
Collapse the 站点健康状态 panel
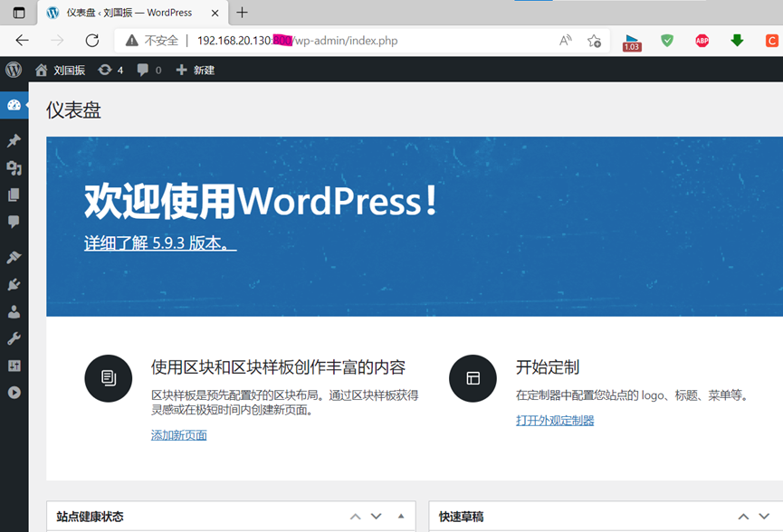(x=401, y=516)
